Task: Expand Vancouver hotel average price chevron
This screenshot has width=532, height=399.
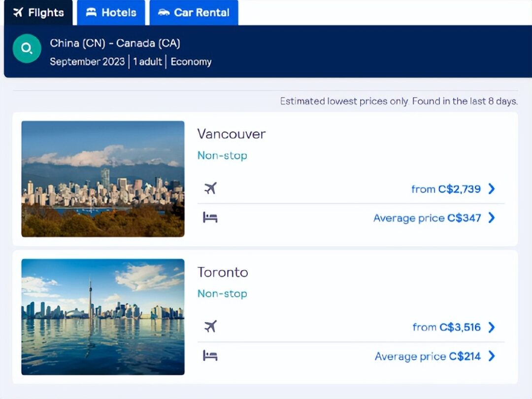Action: [x=492, y=218]
